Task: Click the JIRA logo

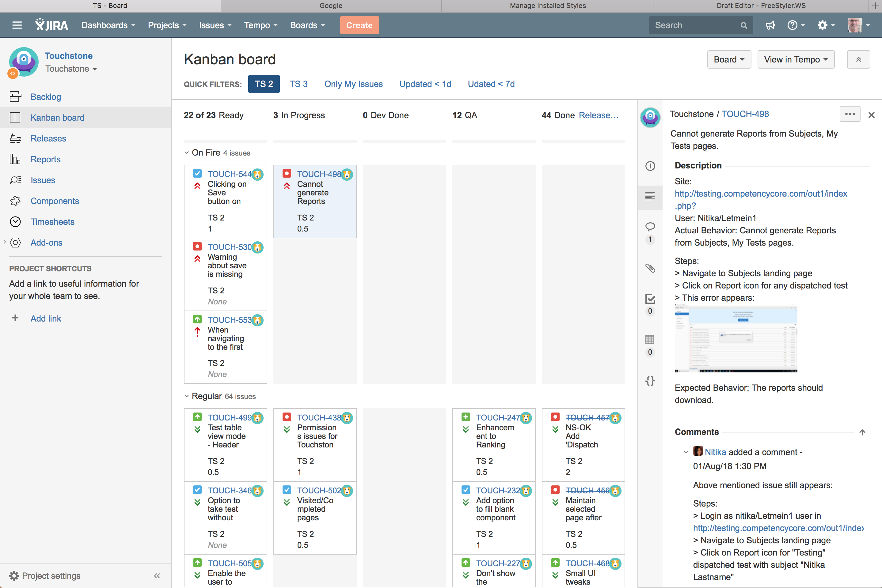Action: [52, 25]
